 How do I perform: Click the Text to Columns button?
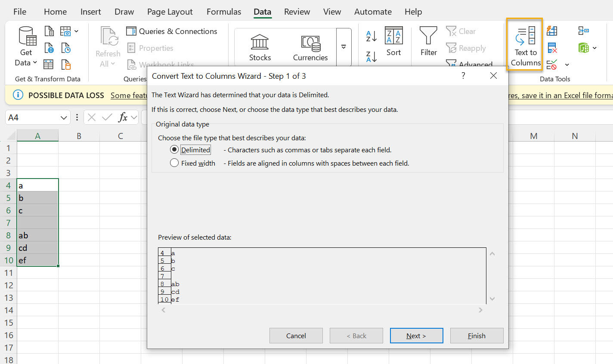pyautogui.click(x=525, y=46)
